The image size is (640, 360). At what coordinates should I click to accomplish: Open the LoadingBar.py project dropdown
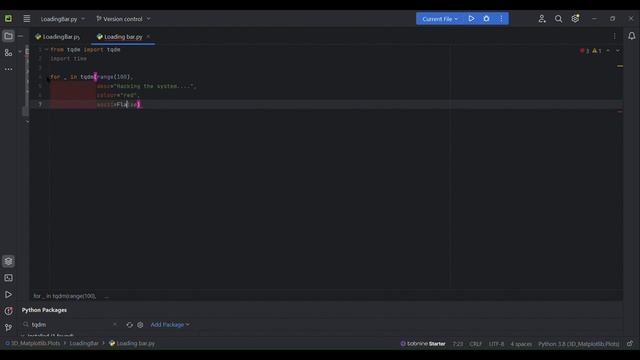point(62,19)
